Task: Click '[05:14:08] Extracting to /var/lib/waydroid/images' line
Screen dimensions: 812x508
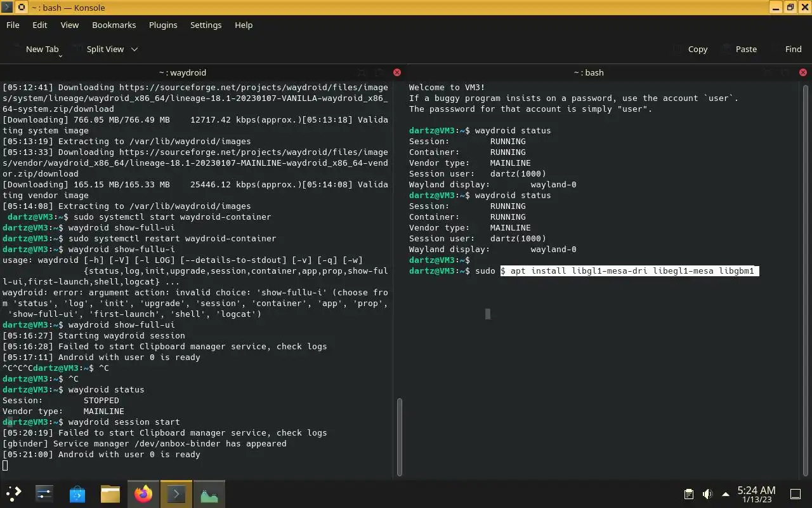Action: pos(127,206)
